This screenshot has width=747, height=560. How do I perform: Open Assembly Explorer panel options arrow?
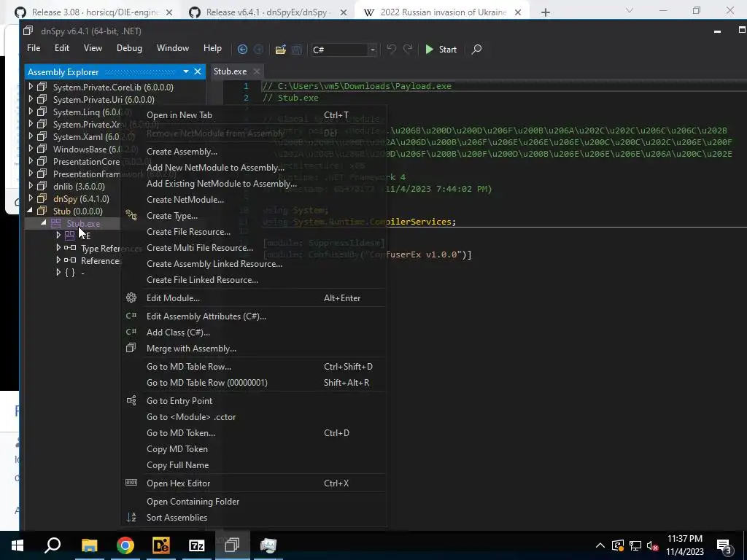[186, 71]
